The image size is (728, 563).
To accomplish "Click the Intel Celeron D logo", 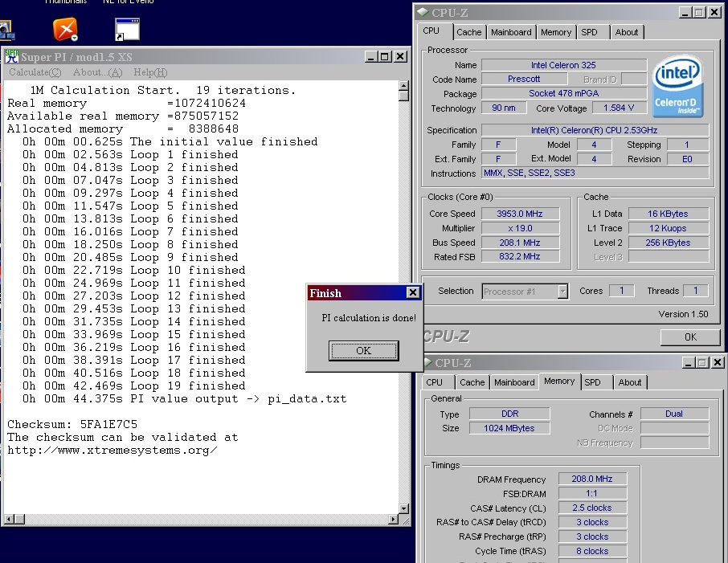I will point(678,86).
